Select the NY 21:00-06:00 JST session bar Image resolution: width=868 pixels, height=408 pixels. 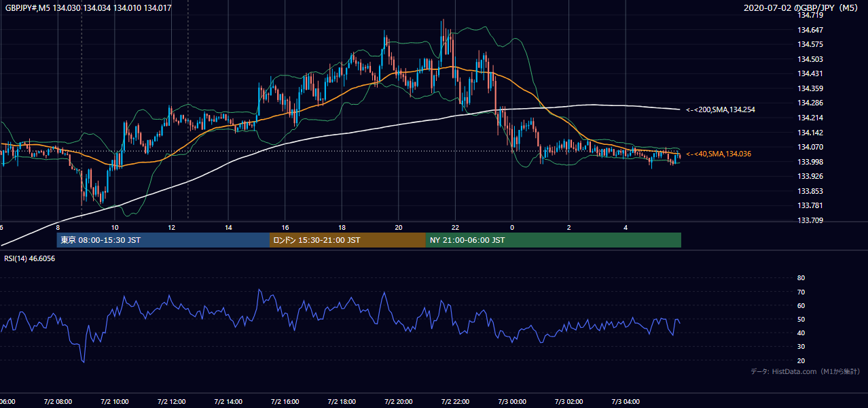coord(554,240)
